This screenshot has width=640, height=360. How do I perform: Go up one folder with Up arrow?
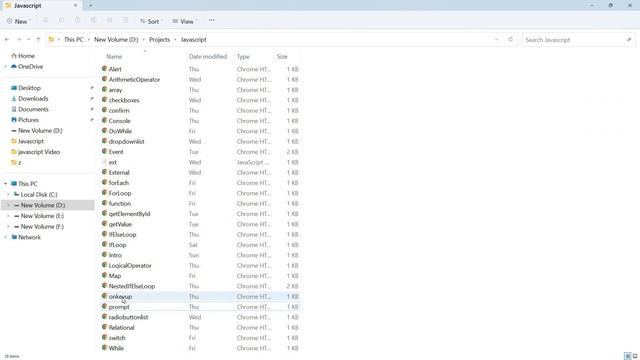coord(38,40)
